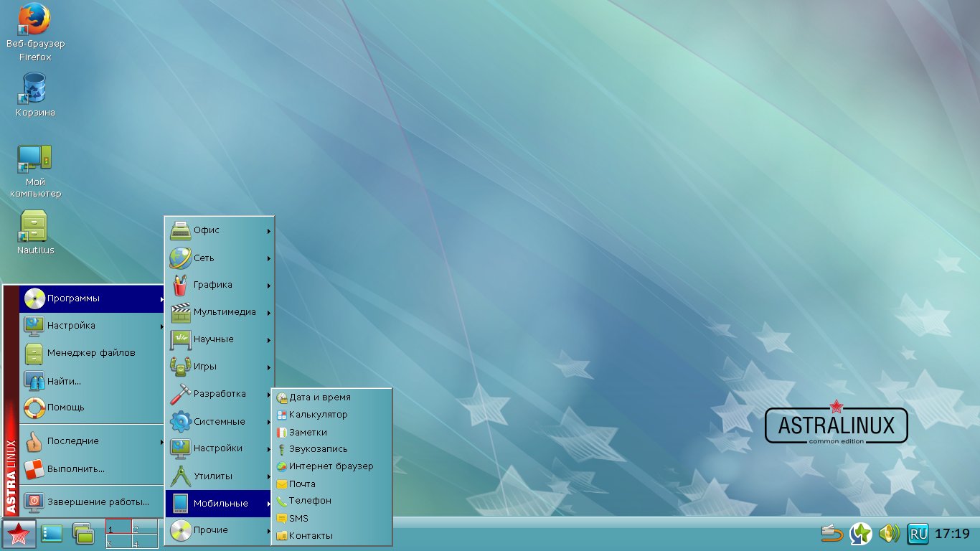Click Завершение работы... to shut down

[98, 502]
